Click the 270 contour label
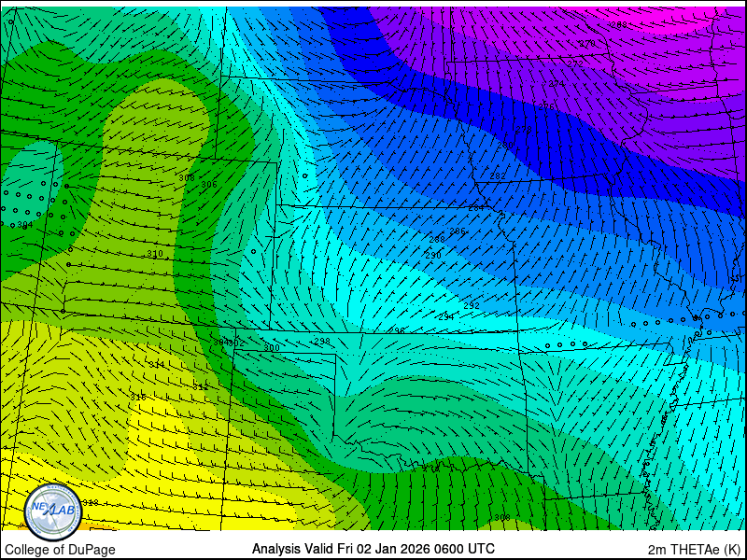Screen dimensions: 747x560 tap(587, 43)
